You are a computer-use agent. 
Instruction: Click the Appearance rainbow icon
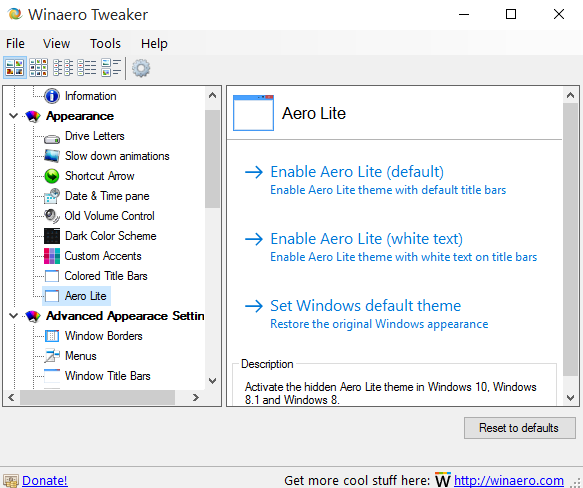click(33, 116)
